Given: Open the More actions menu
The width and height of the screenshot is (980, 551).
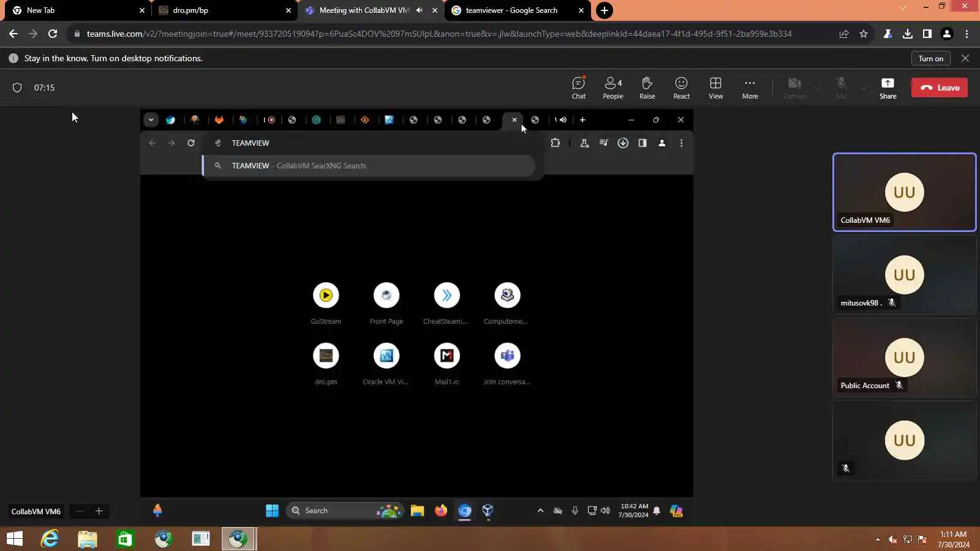Looking at the screenshot, I should (750, 88).
